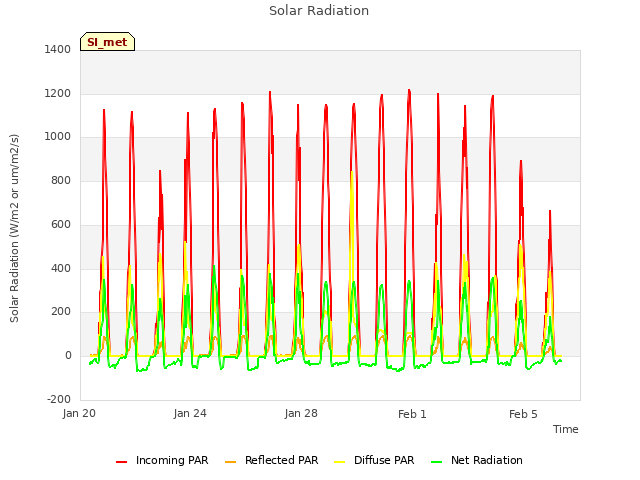Click the Jan 20 x-axis tick label
This screenshot has width=640, height=480.
click(x=79, y=413)
